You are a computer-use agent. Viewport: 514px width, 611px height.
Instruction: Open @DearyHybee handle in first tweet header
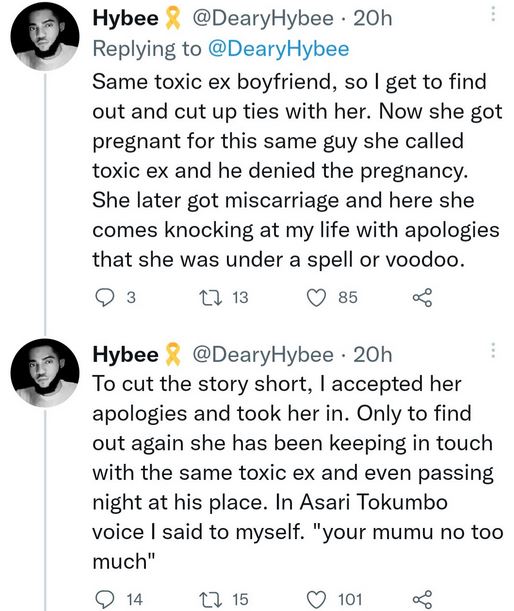pos(263,19)
